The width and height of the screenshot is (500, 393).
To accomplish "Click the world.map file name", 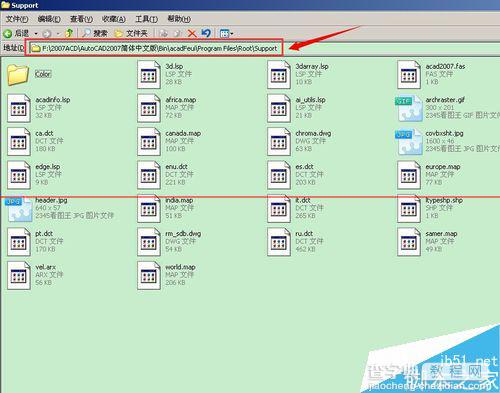I will click(x=180, y=267).
